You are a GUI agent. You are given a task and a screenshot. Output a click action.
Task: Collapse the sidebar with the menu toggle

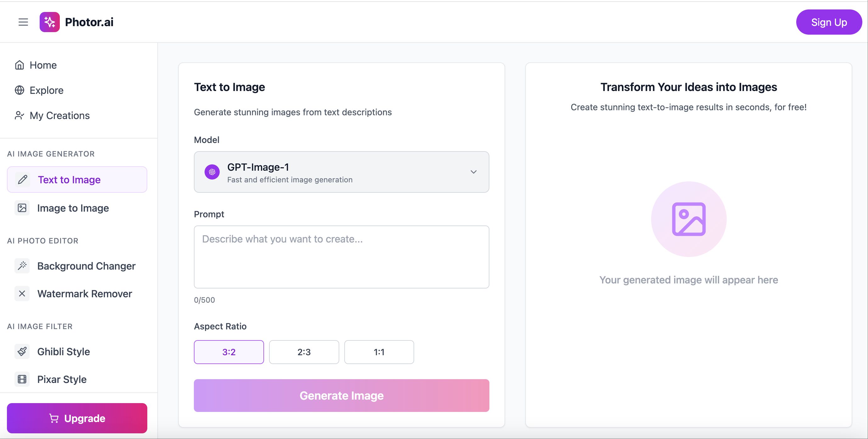(23, 22)
